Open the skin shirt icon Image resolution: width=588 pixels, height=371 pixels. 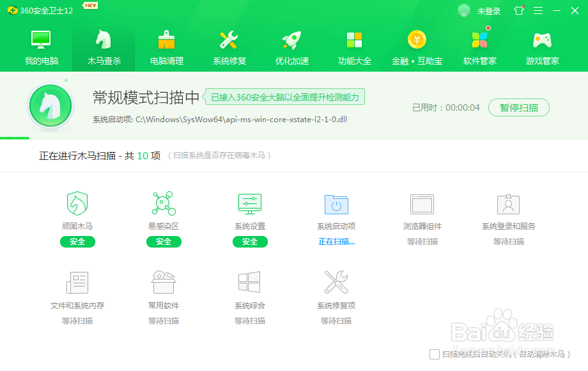[x=519, y=10]
